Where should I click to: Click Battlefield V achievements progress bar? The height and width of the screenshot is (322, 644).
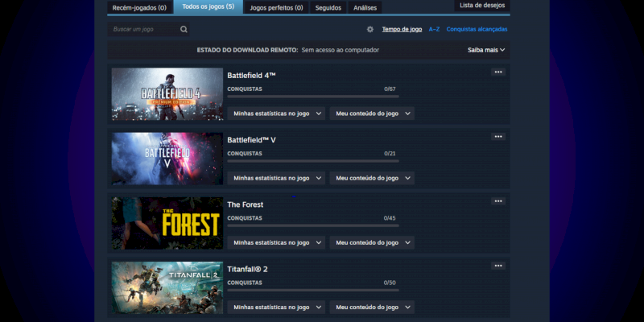[313, 161]
